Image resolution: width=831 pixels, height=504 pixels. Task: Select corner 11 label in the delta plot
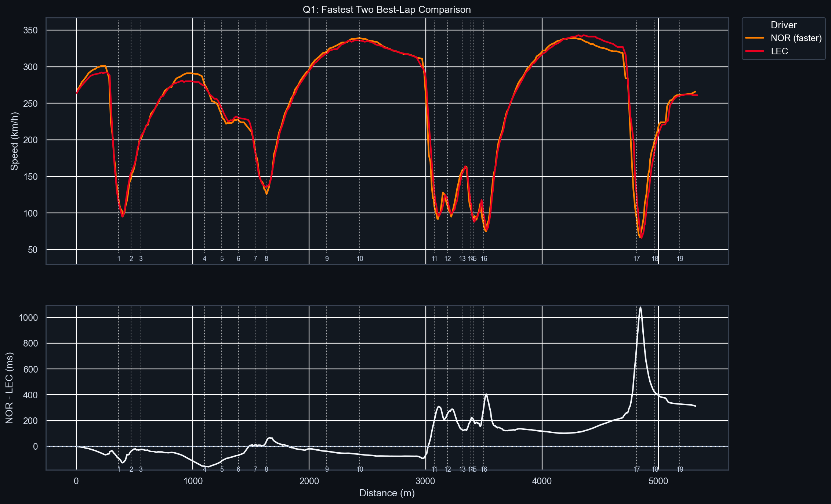tap(434, 469)
